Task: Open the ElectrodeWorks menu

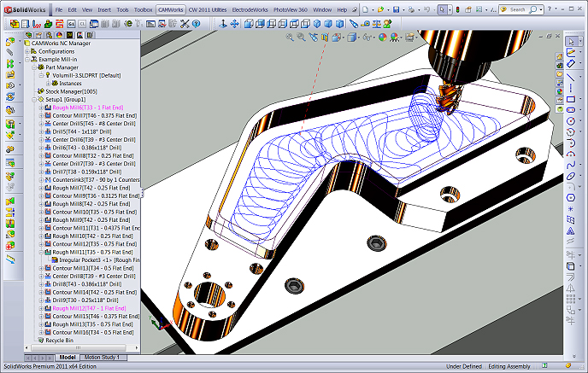Action: [x=249, y=9]
